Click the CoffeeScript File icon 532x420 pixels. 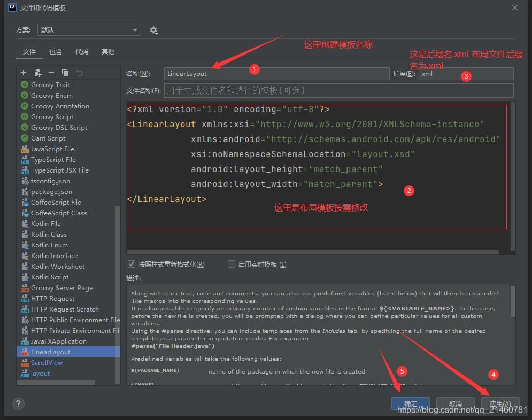(25, 202)
